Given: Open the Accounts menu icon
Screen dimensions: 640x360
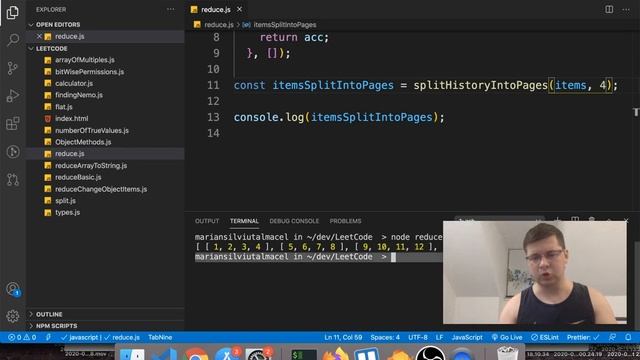Looking at the screenshot, I should 13,289.
